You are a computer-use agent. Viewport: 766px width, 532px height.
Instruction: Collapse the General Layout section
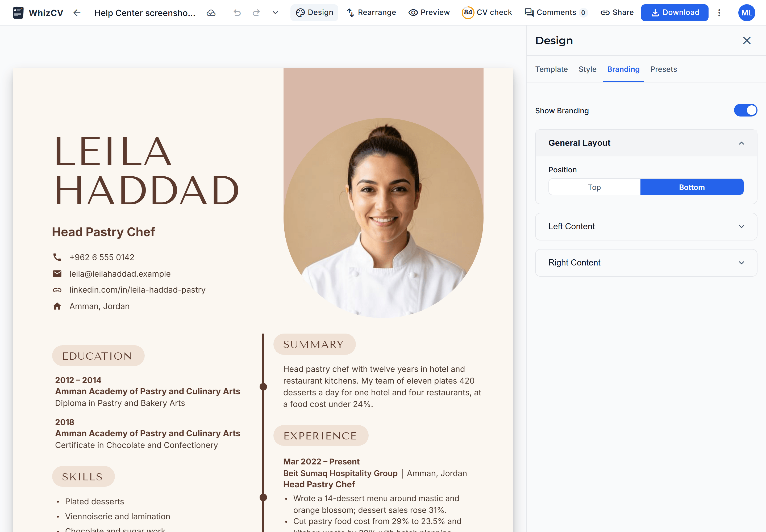(x=646, y=143)
